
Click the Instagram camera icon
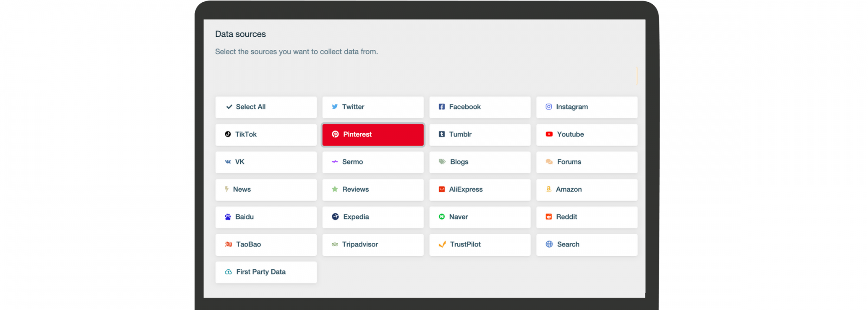pyautogui.click(x=549, y=107)
